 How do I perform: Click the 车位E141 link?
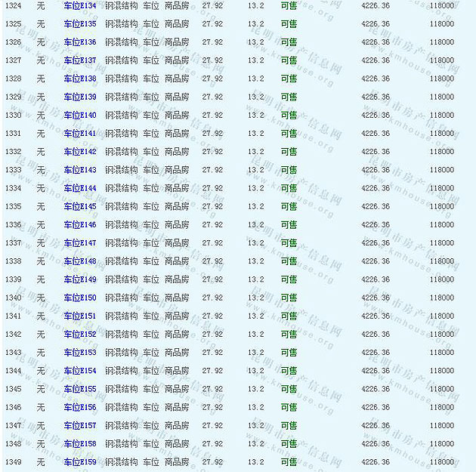(x=79, y=134)
